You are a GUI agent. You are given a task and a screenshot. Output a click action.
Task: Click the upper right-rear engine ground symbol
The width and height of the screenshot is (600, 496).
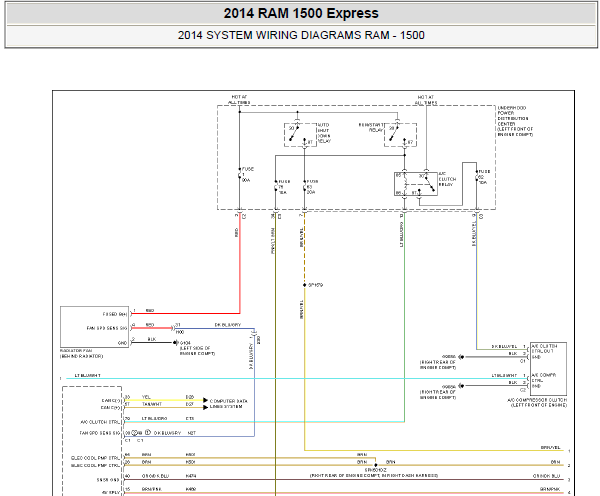point(461,357)
